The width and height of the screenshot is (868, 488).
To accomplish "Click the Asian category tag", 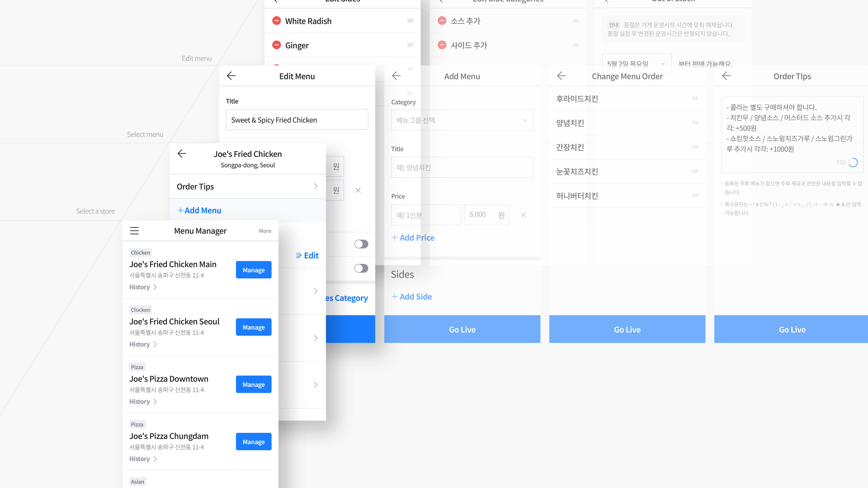I will [137, 482].
